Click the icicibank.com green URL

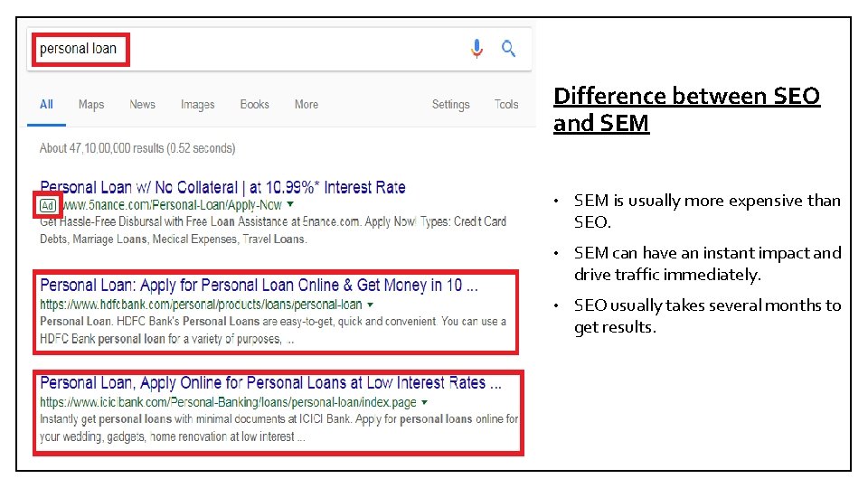point(228,402)
